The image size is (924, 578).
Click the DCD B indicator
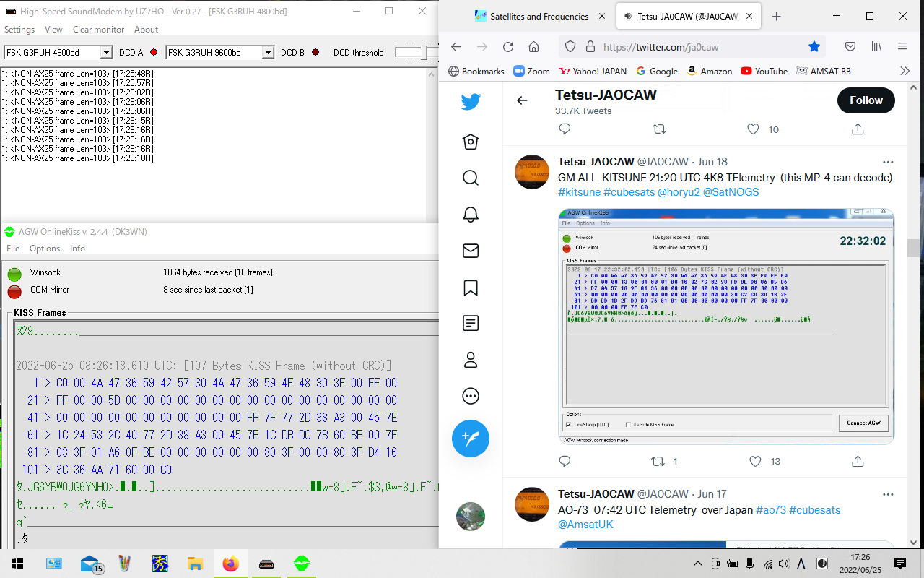click(x=315, y=52)
